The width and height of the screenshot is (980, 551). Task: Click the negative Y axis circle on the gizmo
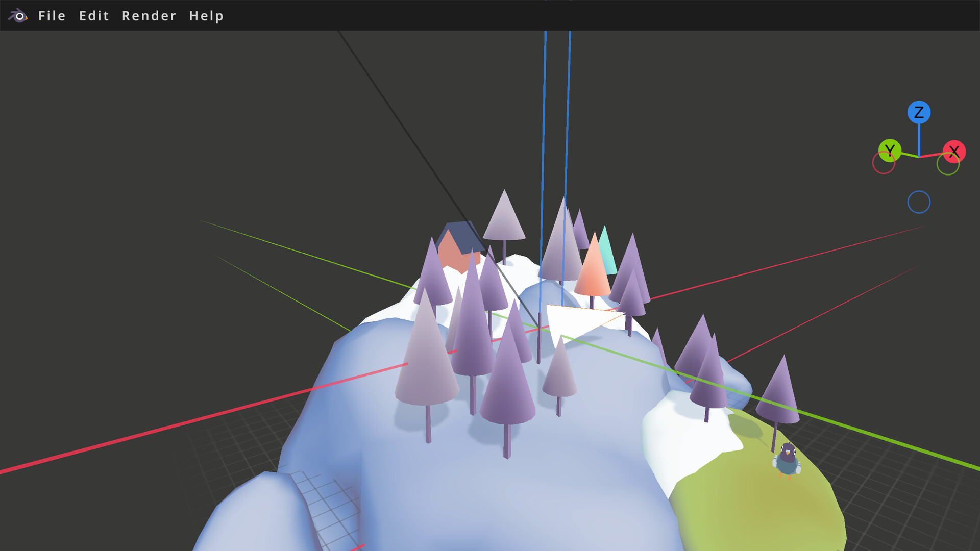click(x=948, y=164)
